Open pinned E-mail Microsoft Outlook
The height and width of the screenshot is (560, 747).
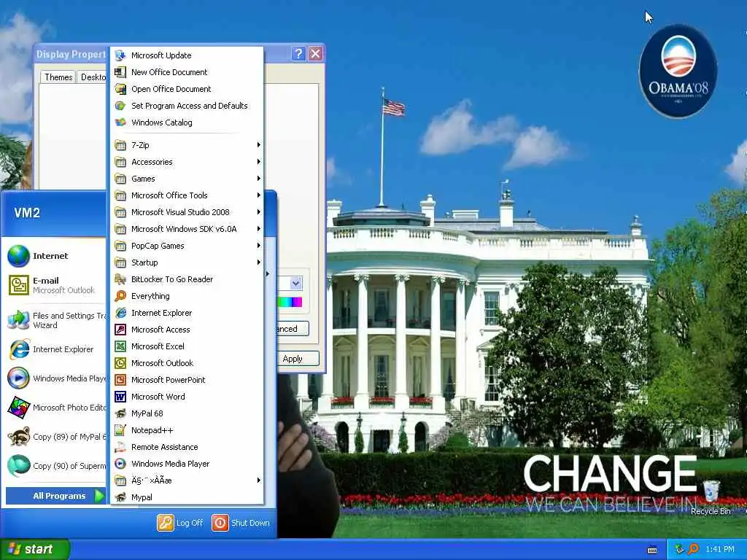(55, 285)
